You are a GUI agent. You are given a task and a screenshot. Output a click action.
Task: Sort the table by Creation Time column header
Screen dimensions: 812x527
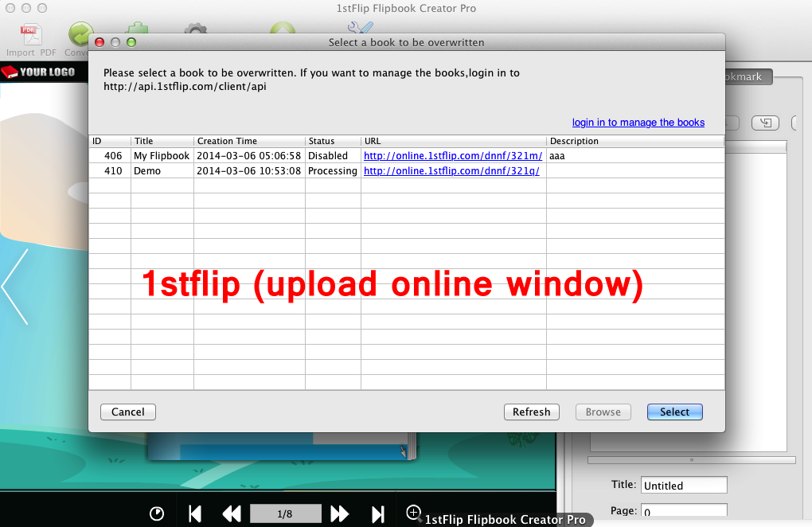point(248,141)
